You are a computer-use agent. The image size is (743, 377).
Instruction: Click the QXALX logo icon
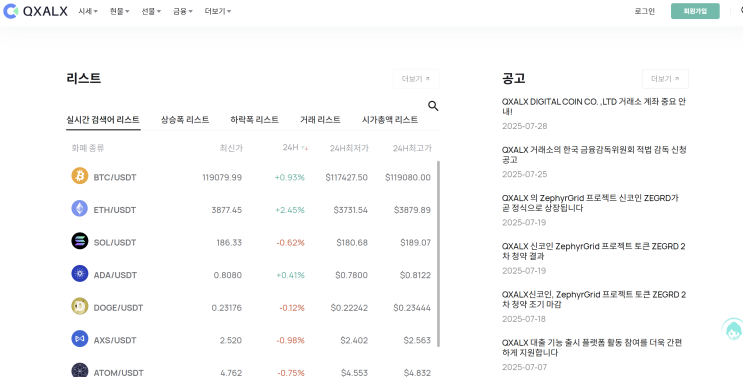pos(10,11)
